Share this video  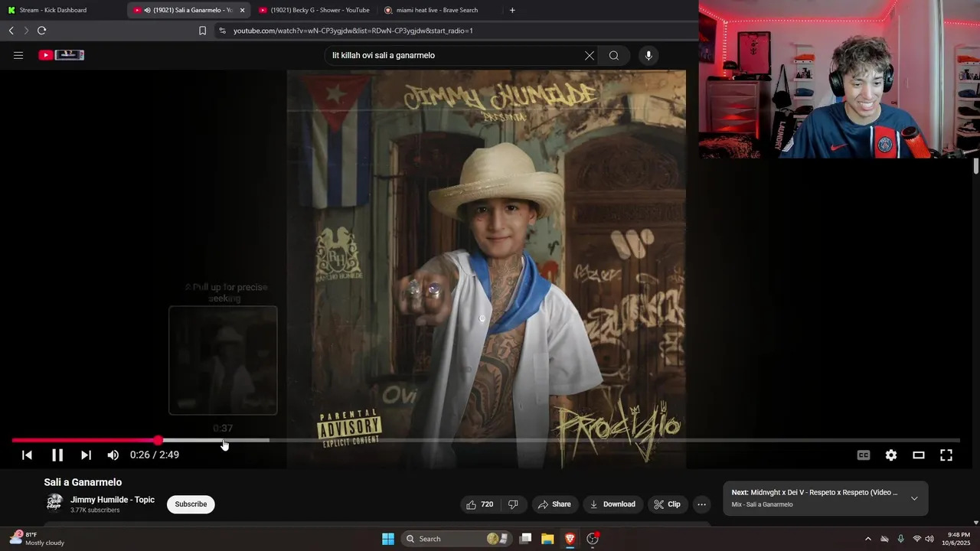(x=554, y=504)
